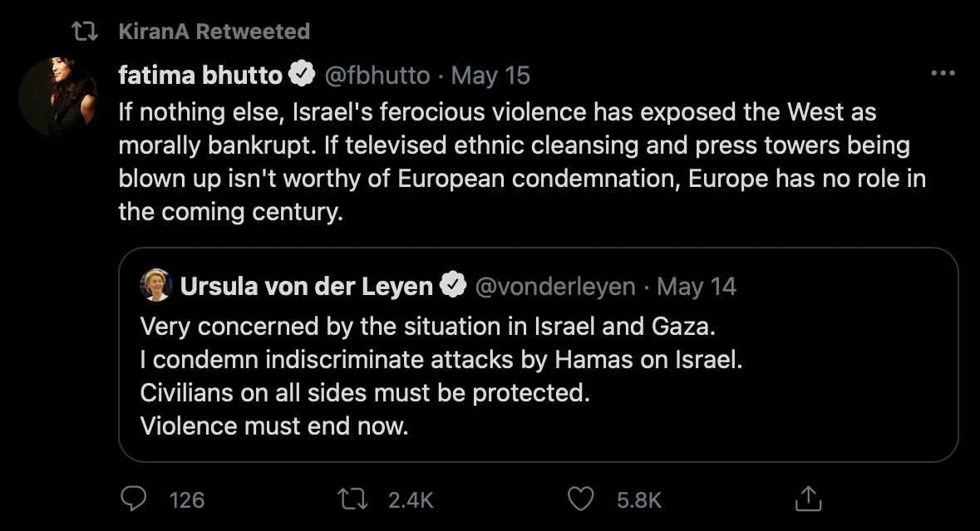Screen dimensions: 980x531
Task: Click the reply comment bubble icon
Action: pyautogui.click(x=134, y=499)
